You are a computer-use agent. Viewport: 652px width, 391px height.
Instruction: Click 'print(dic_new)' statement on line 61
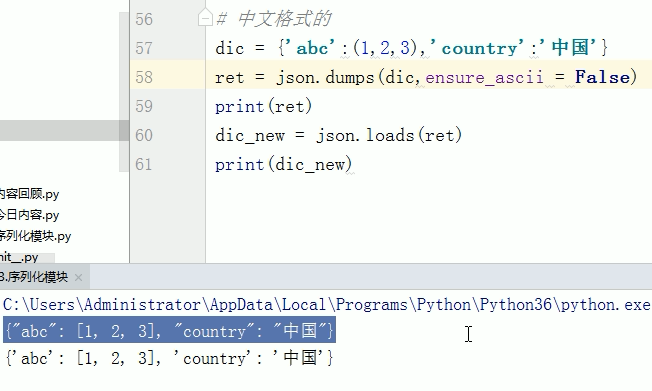pyautogui.click(x=284, y=165)
